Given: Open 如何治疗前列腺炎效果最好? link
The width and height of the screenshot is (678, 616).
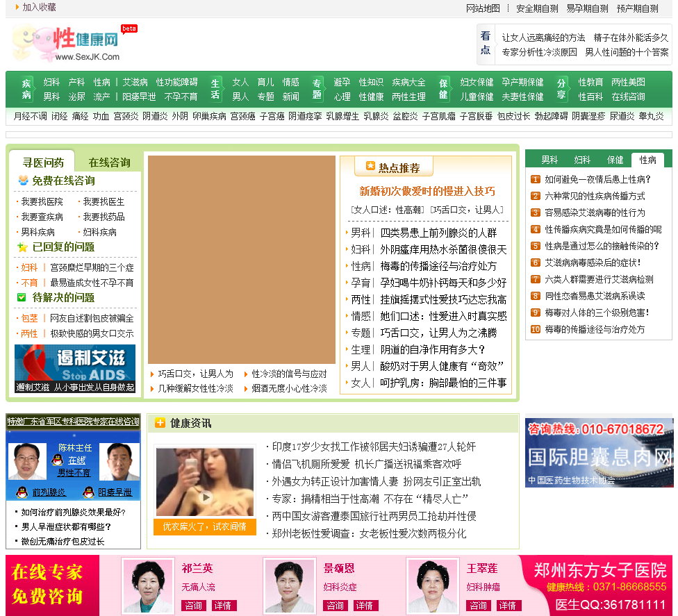Looking at the screenshot, I should 73,513.
